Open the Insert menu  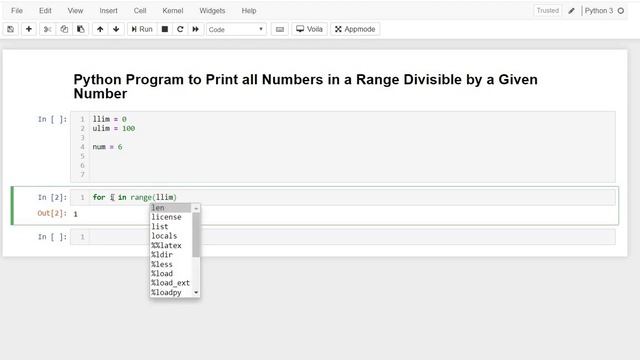click(108, 11)
